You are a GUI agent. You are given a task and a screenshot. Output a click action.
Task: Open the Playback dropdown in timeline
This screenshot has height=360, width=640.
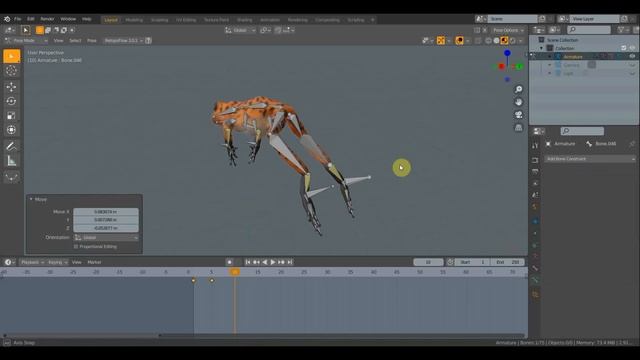(x=33, y=262)
